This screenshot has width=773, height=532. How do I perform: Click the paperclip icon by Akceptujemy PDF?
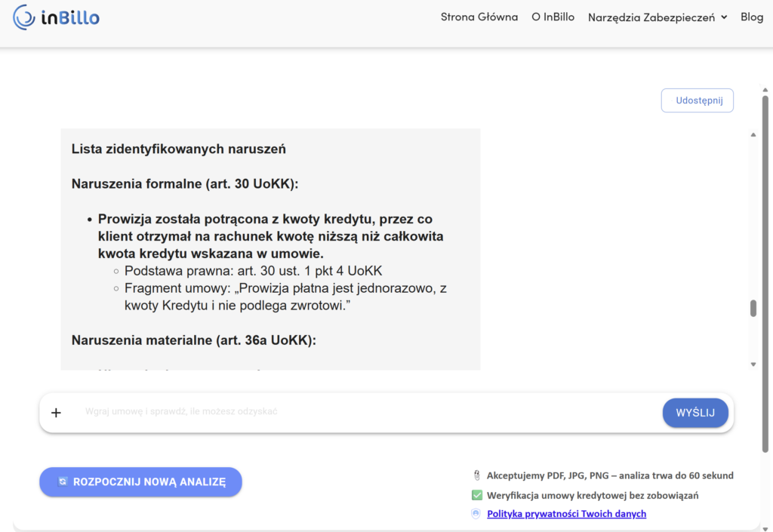(x=477, y=476)
